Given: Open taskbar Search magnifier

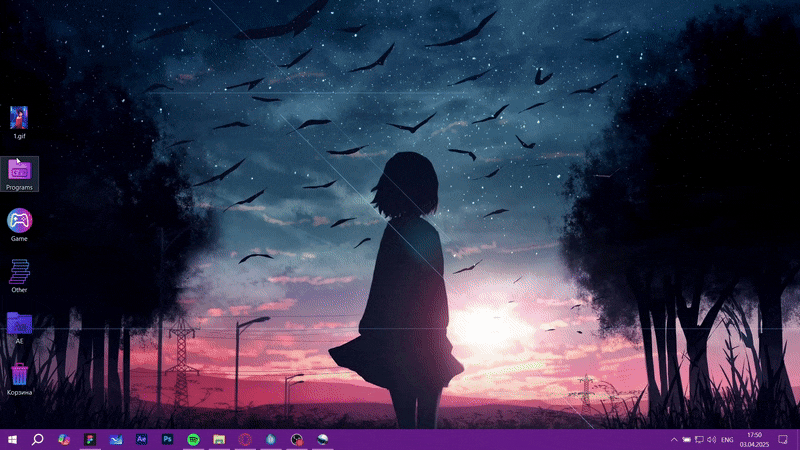Looking at the screenshot, I should tap(37, 439).
